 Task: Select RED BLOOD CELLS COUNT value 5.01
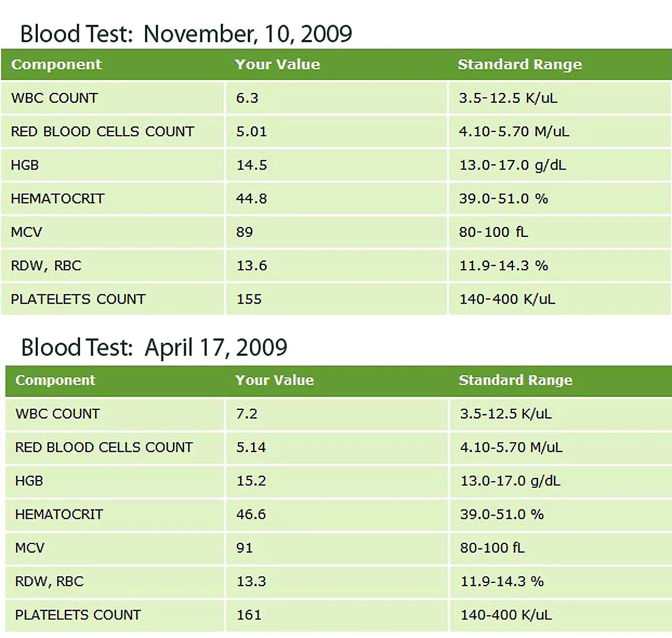pyautogui.click(x=251, y=132)
